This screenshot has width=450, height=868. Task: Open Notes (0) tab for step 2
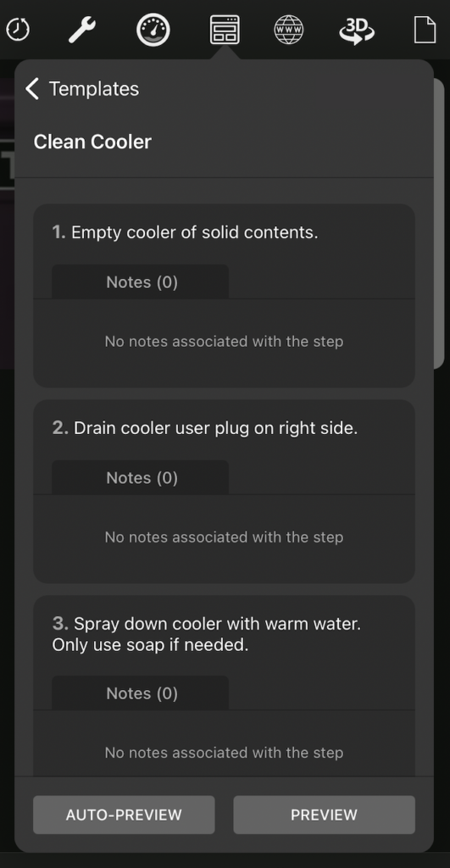tap(140, 478)
